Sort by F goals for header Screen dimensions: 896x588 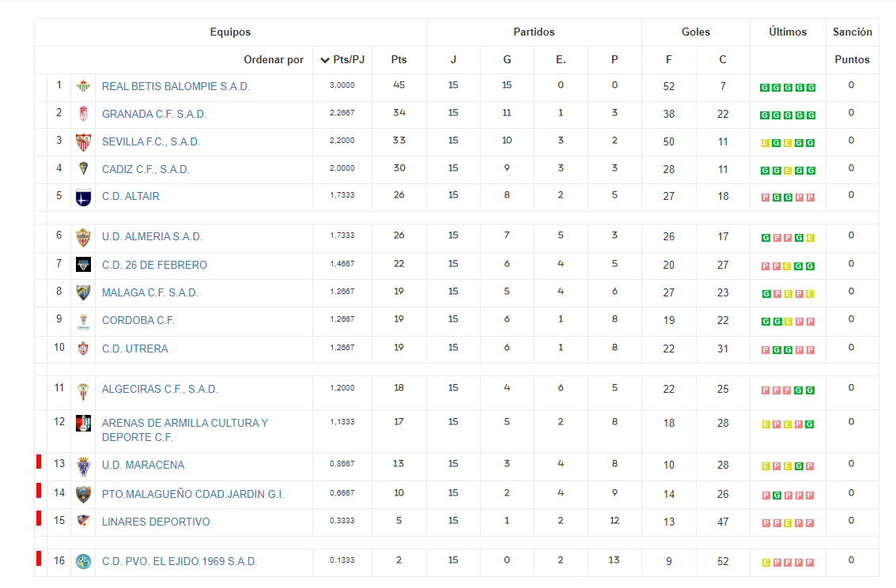(x=668, y=59)
